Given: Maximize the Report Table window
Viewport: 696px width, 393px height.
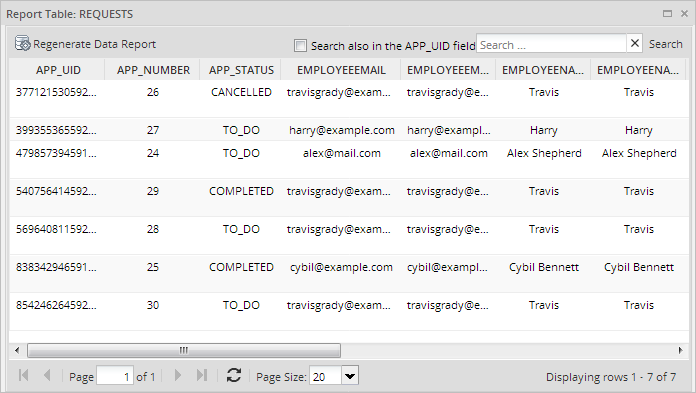Looking at the screenshot, I should tap(667, 14).
